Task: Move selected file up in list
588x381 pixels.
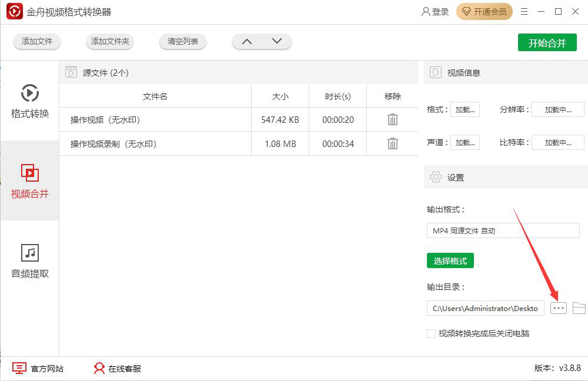Action: click(x=247, y=42)
